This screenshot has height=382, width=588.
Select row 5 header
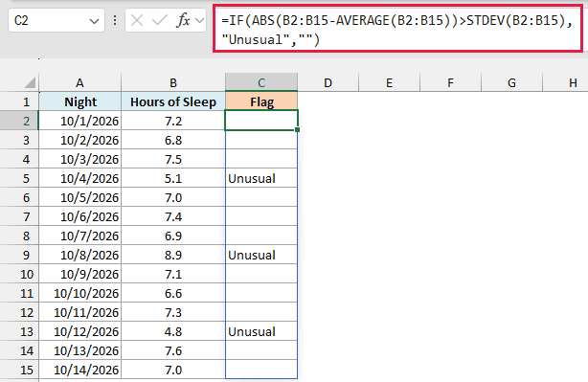[19, 178]
